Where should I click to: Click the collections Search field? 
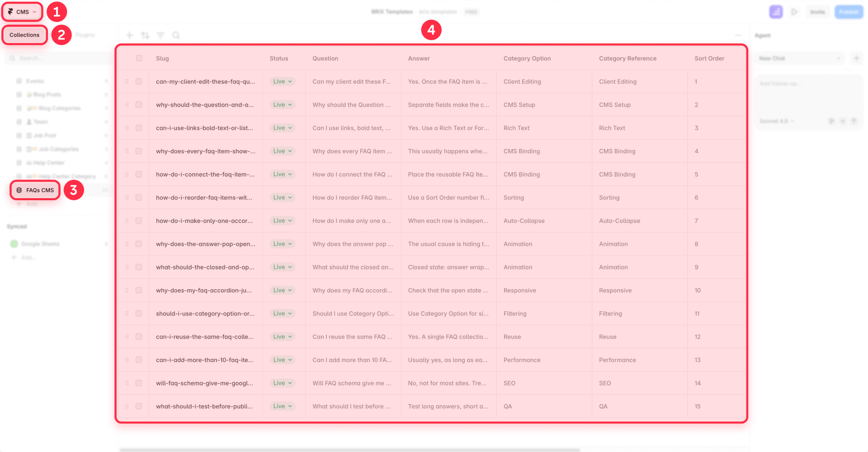click(59, 58)
